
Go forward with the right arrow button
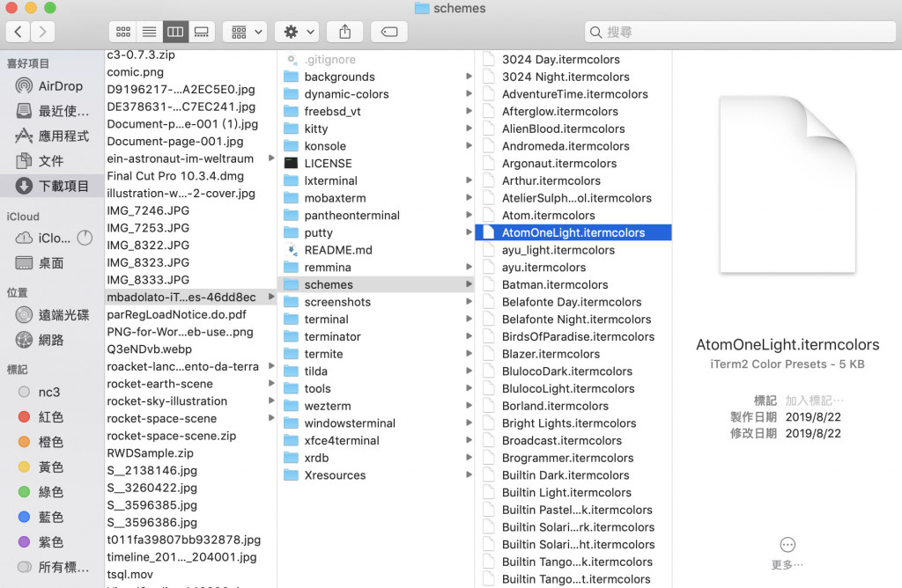pyautogui.click(x=42, y=32)
